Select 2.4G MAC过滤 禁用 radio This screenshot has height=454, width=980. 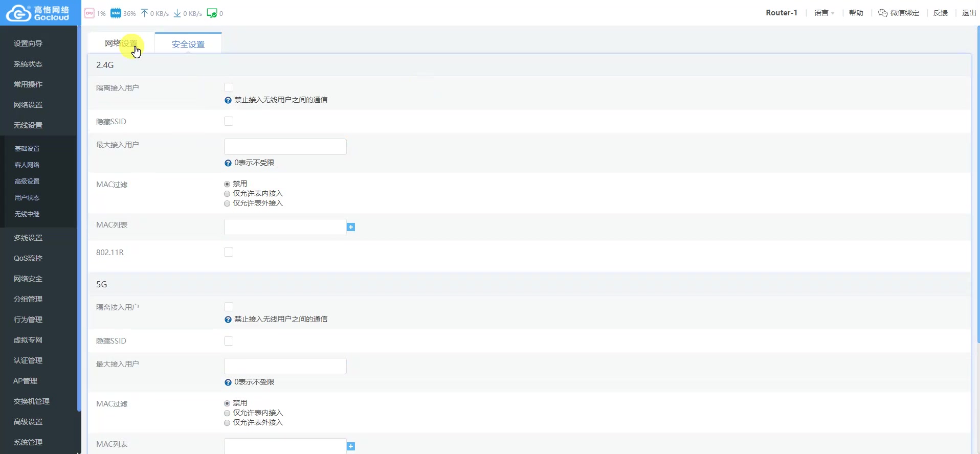pyautogui.click(x=227, y=184)
